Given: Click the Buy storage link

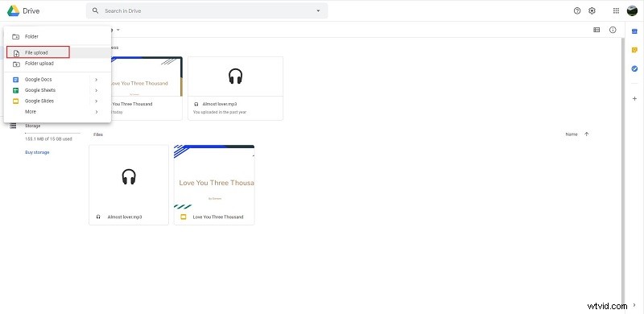Looking at the screenshot, I should click(x=37, y=152).
